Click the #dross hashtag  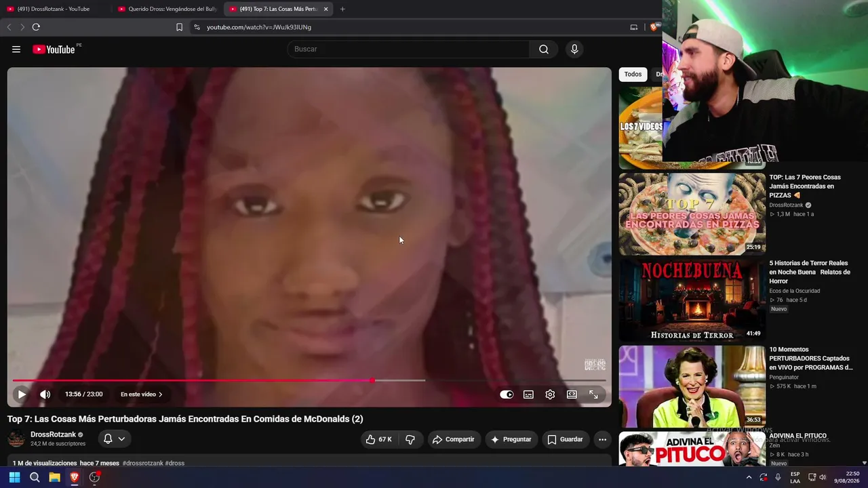click(175, 463)
